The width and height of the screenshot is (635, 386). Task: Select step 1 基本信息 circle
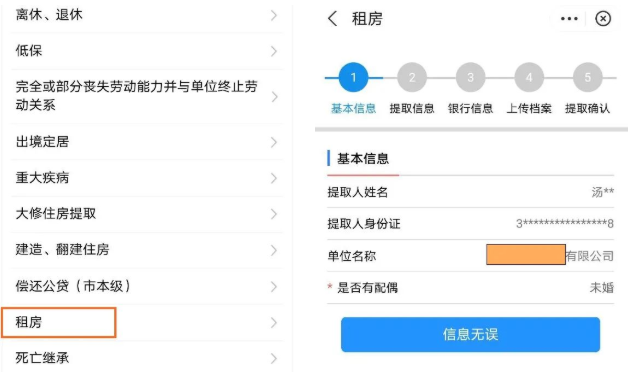[354, 77]
